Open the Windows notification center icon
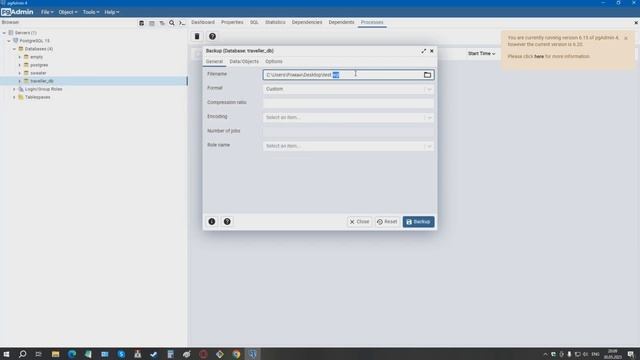 pos(631,354)
